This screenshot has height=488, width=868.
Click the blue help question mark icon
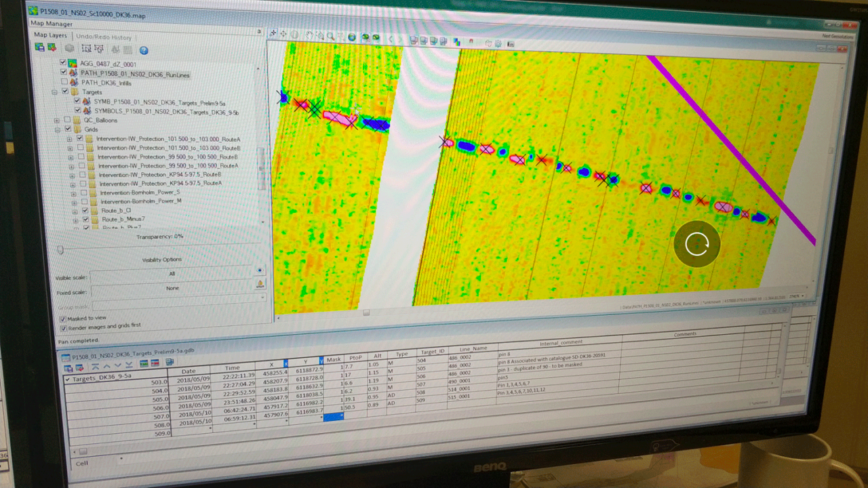point(144,50)
